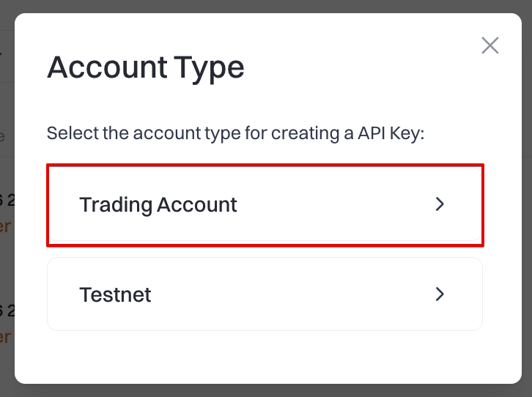Choose the Testnet account type
Image resolution: width=532 pixels, height=397 pixels.
(x=265, y=294)
